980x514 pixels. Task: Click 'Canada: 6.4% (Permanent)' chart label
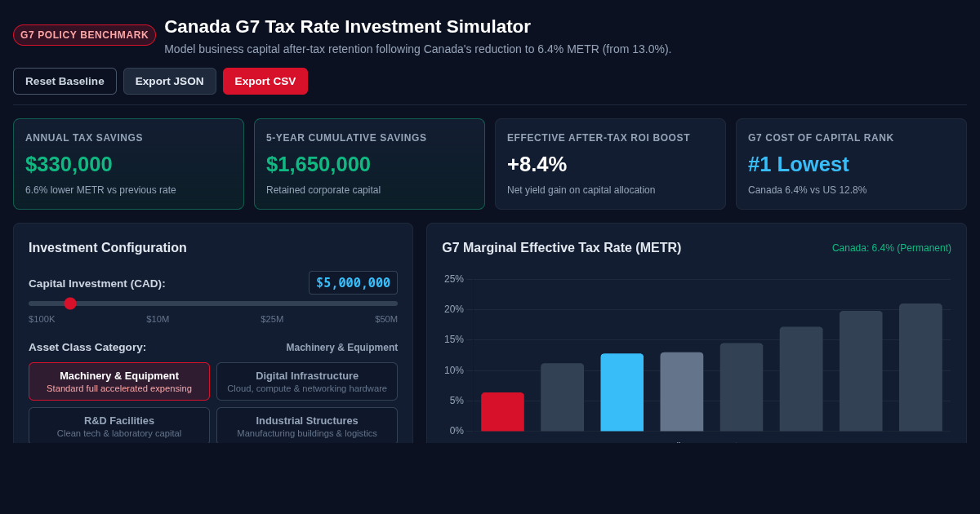click(892, 248)
